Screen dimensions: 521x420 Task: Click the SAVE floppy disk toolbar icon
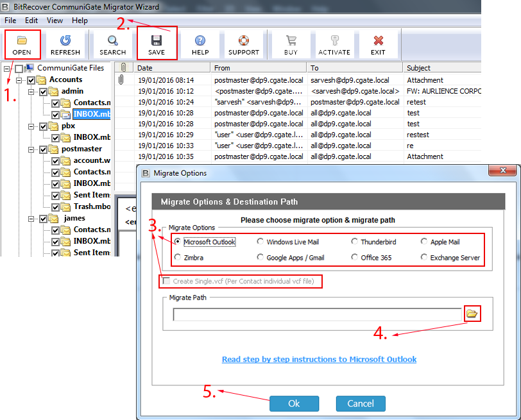156,40
